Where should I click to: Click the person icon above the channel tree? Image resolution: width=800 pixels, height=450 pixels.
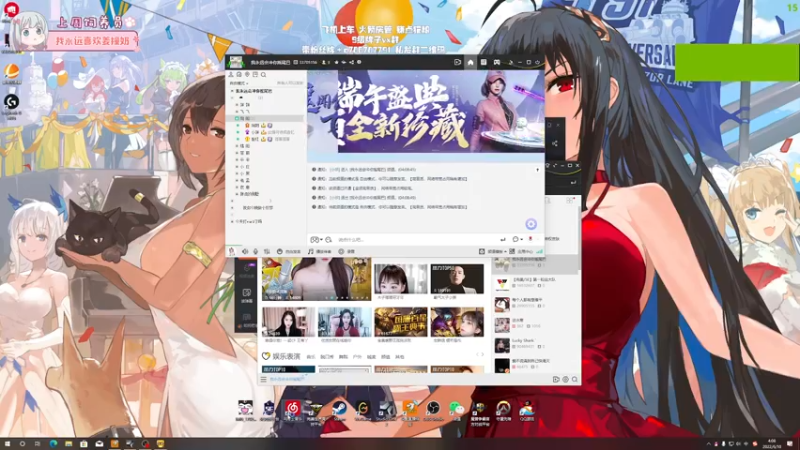tap(231, 74)
